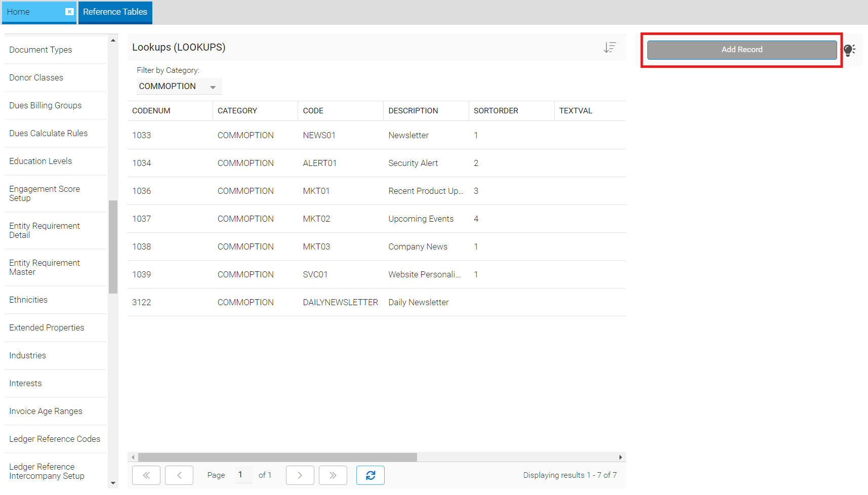Select the MKT02 code cell
This screenshot has height=495, width=868.
(341, 219)
